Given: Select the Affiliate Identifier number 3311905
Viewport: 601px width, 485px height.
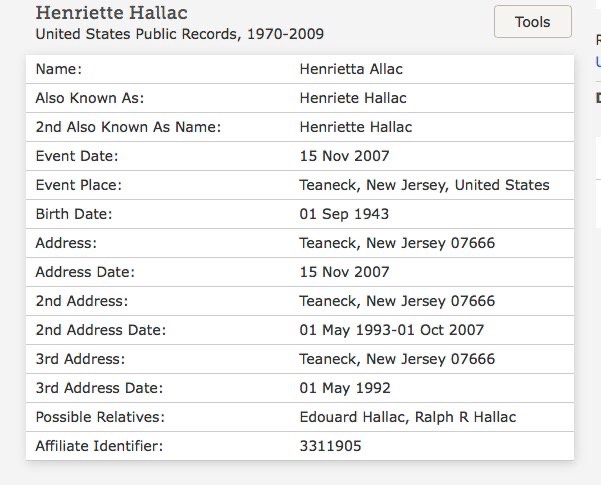Looking at the screenshot, I should click(x=330, y=446).
